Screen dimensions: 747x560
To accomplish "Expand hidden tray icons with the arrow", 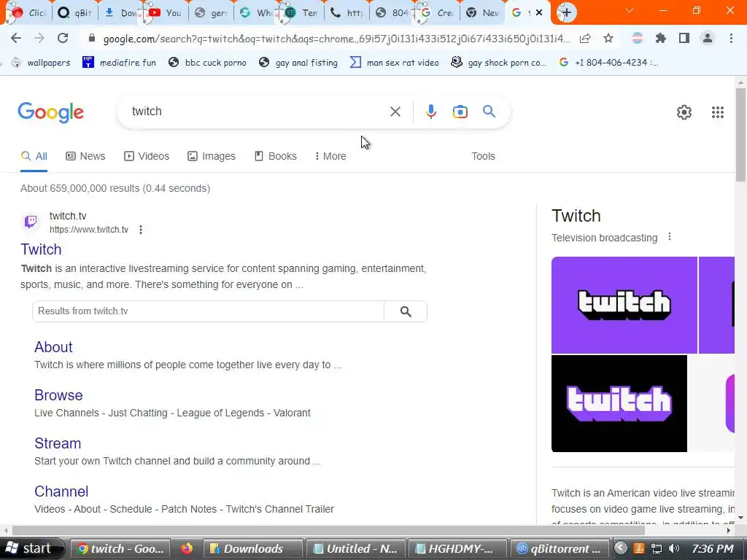I will (x=620, y=548).
